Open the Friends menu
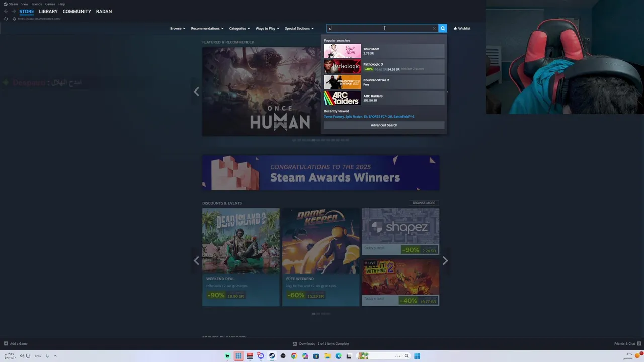Screen dimensions: 644x362 click(x=37, y=4)
